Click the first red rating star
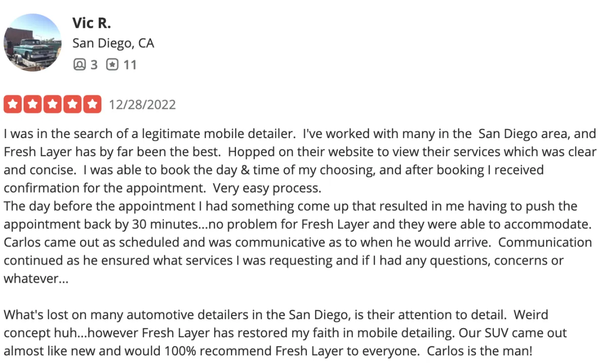 13,105
